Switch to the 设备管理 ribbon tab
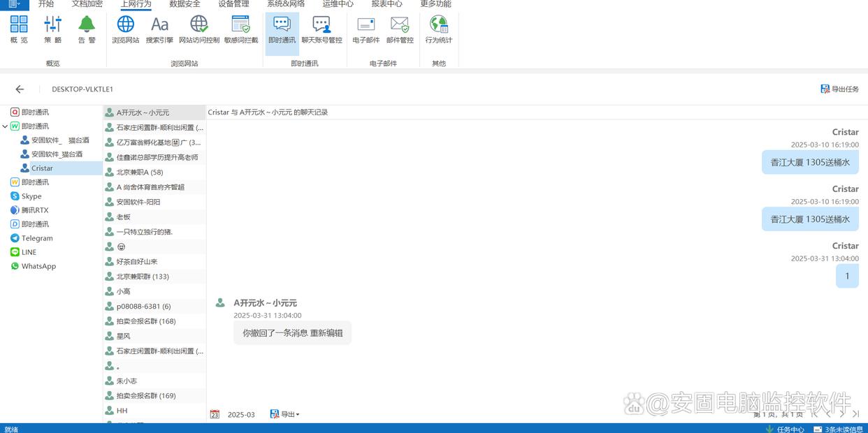 coord(233,4)
